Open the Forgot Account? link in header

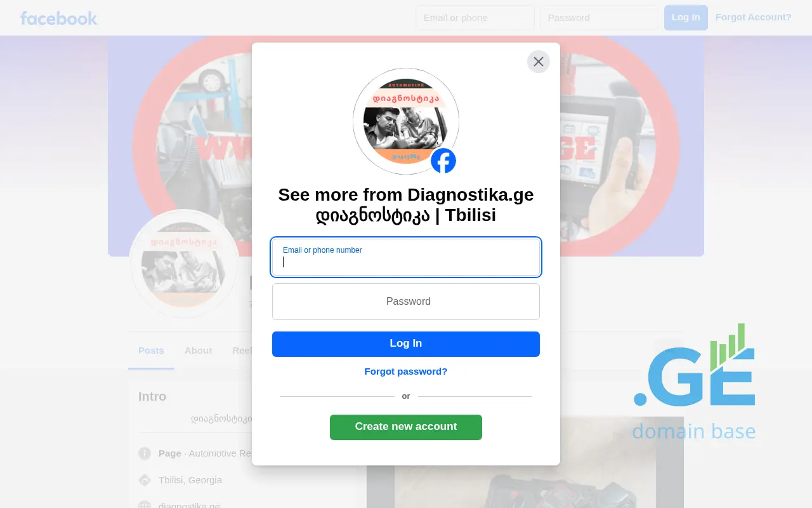(754, 17)
